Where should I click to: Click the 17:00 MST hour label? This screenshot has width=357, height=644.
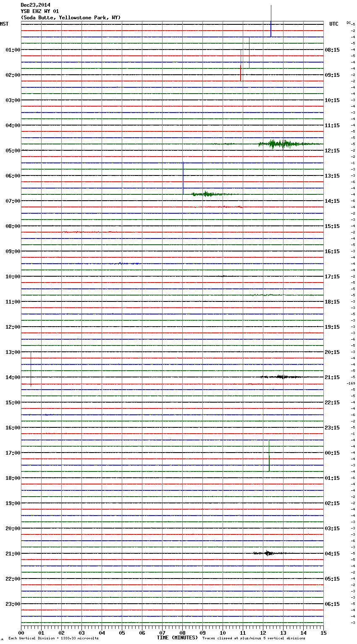click(13, 453)
